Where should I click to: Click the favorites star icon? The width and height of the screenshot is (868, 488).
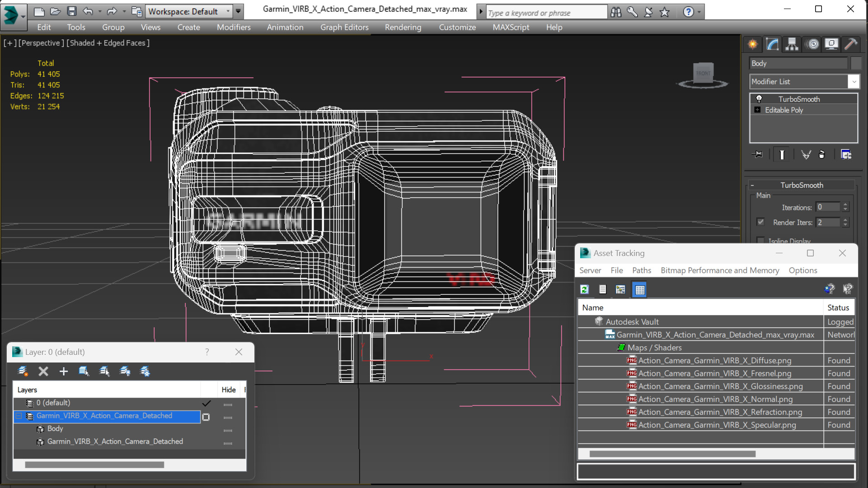(664, 12)
